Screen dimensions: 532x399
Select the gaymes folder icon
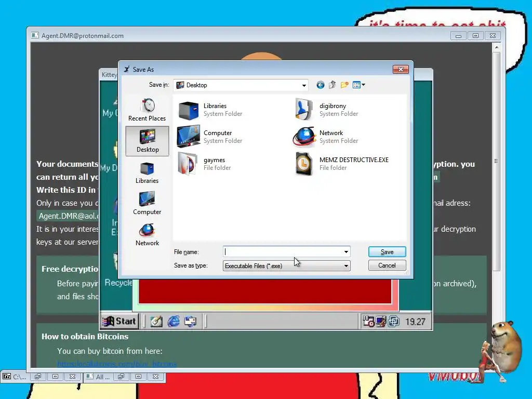tap(188, 164)
